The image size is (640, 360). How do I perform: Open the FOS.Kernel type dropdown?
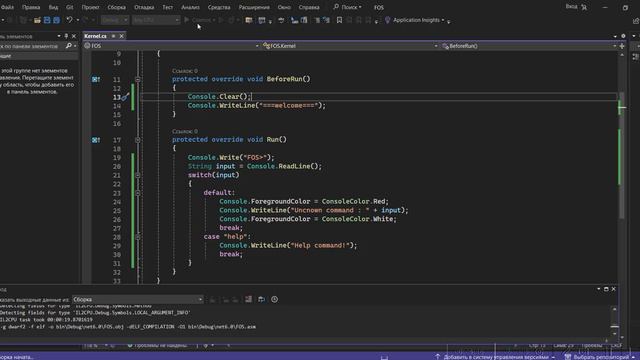click(x=350, y=46)
